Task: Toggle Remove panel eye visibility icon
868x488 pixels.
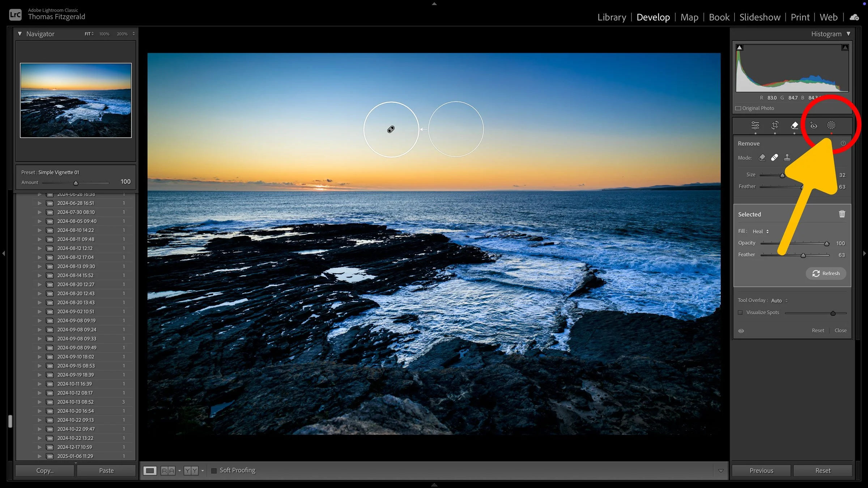Action: click(x=741, y=331)
